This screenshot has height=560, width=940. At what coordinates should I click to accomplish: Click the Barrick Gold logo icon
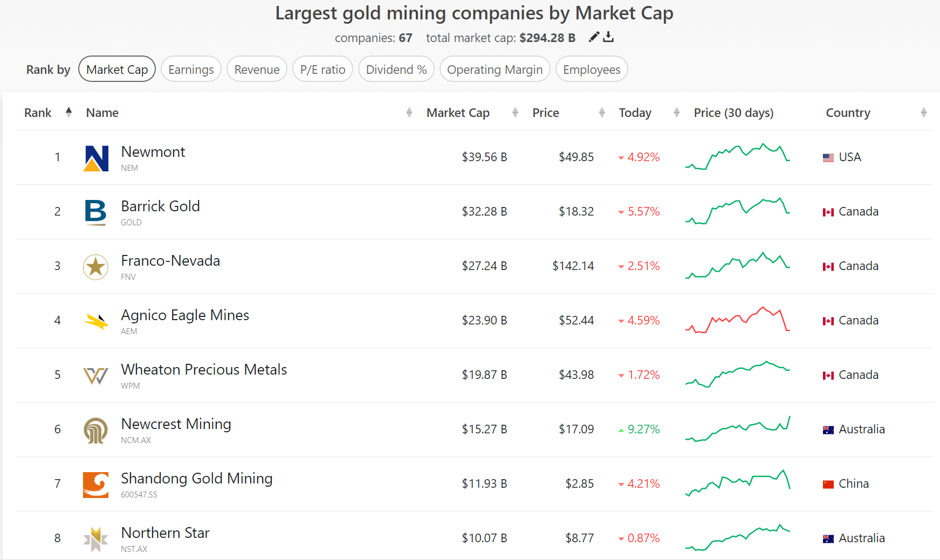point(96,212)
